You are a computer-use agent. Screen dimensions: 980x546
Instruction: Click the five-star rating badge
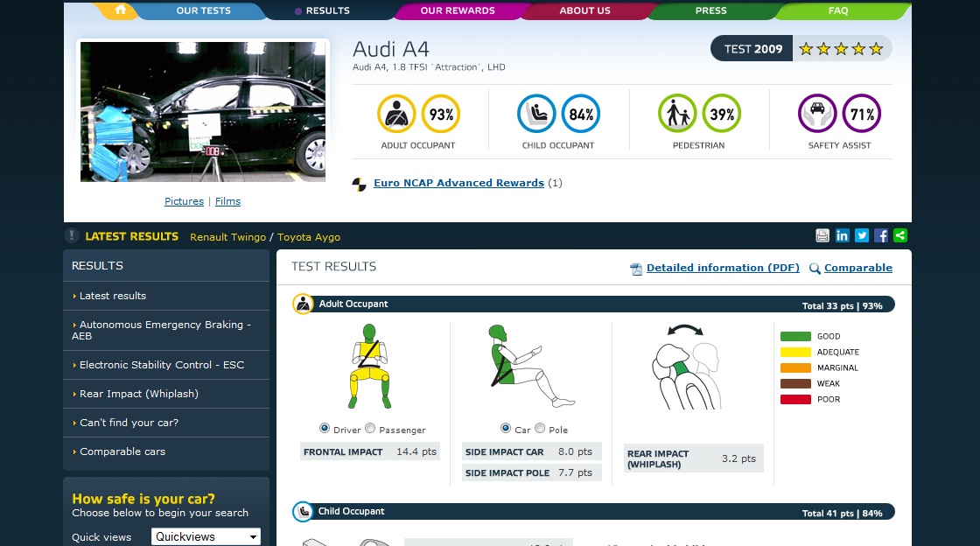(x=841, y=49)
